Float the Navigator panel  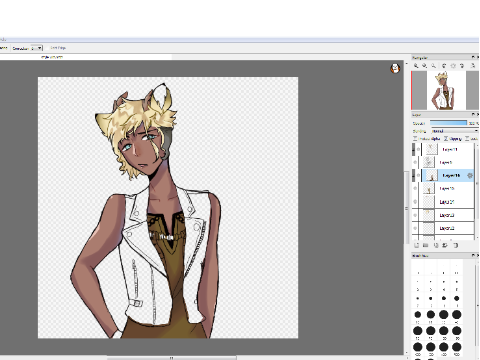[x=473, y=57]
